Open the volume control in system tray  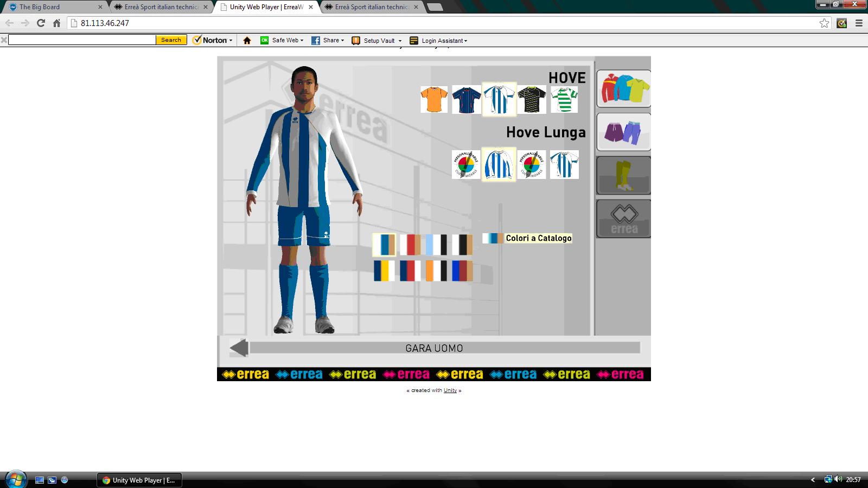pyautogui.click(x=838, y=479)
